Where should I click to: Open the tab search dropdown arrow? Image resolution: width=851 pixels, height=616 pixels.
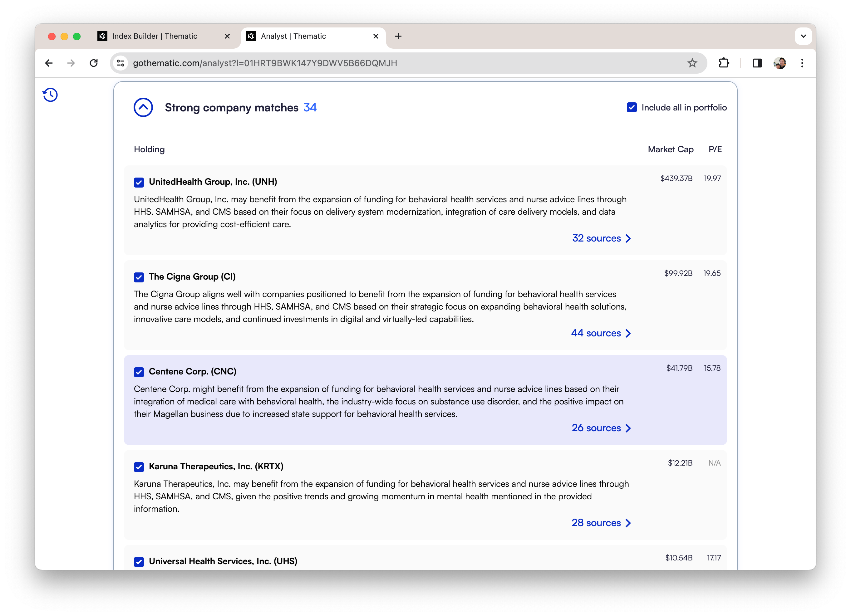[803, 37]
